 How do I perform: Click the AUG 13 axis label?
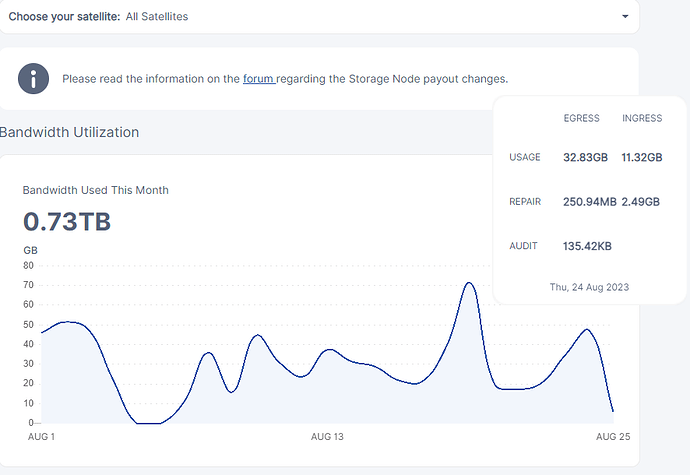point(327,437)
